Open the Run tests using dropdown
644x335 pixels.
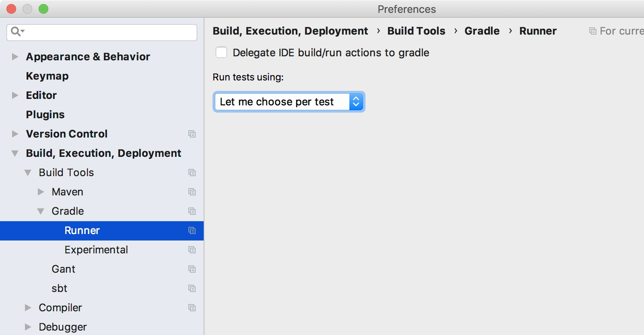[289, 102]
